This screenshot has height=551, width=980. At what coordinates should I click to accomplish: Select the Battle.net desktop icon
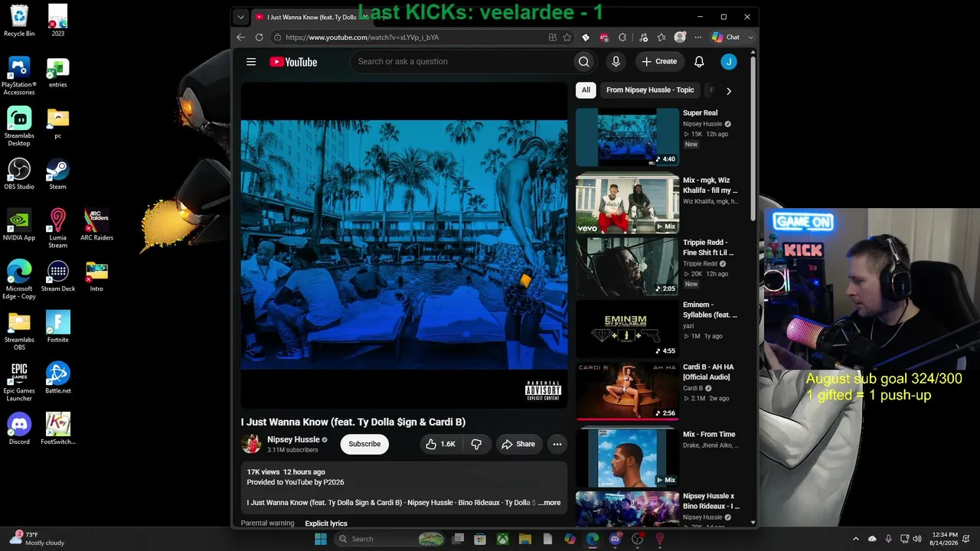(x=58, y=378)
